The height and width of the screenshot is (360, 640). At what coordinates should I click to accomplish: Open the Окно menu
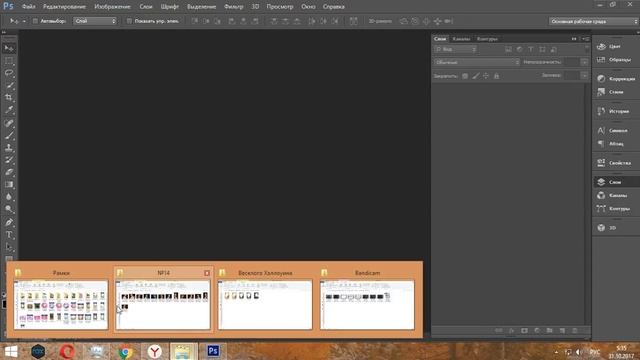point(308,7)
